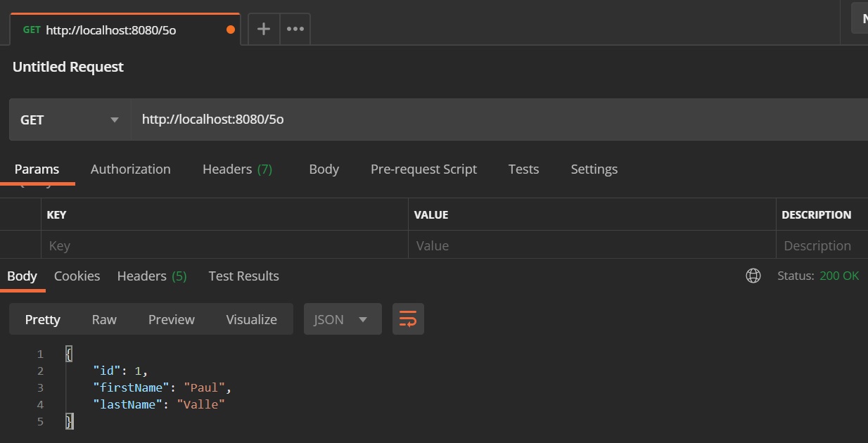The image size is (868, 443).
Task: Click the globe network information icon
Action: (x=753, y=276)
